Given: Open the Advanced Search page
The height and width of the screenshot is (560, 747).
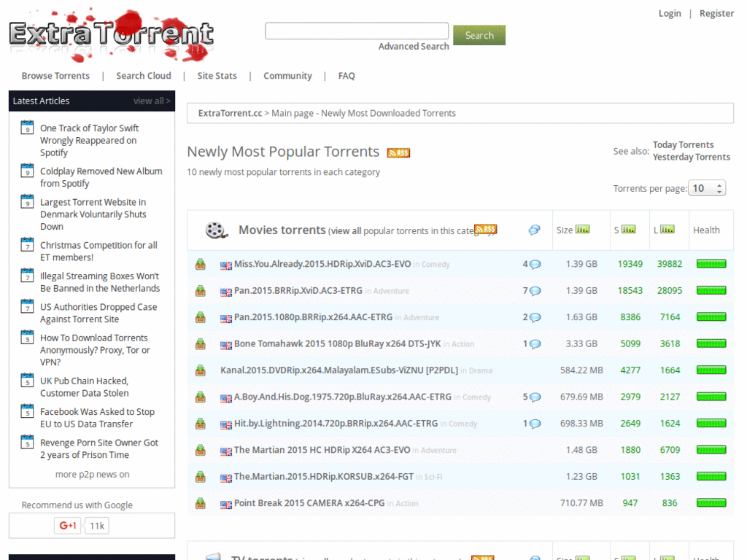Looking at the screenshot, I should (413, 46).
